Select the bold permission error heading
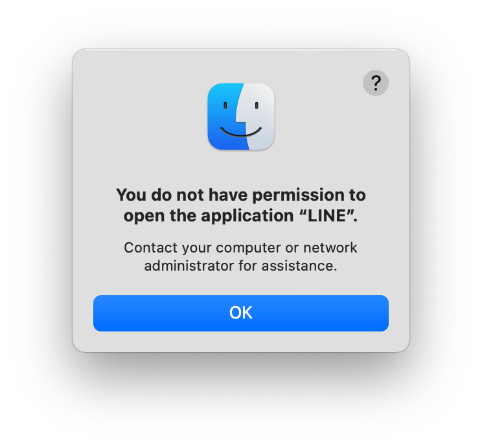This screenshot has width=482, height=448. (x=241, y=205)
